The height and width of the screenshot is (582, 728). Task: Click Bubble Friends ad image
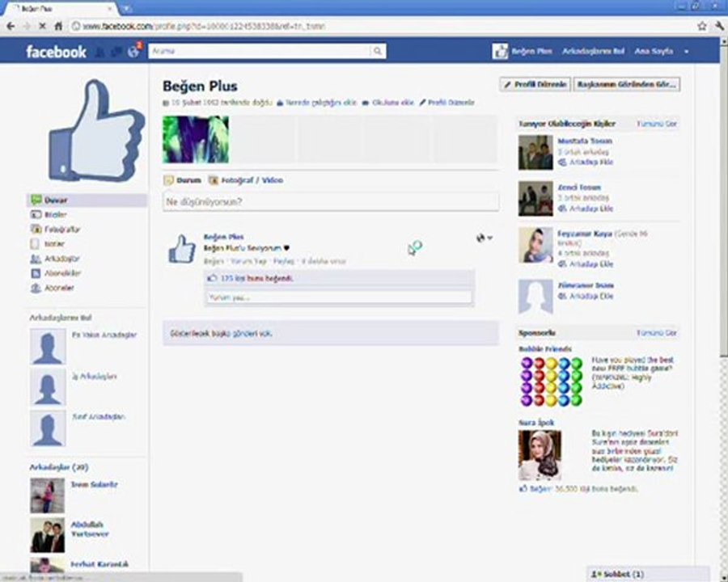(551, 382)
